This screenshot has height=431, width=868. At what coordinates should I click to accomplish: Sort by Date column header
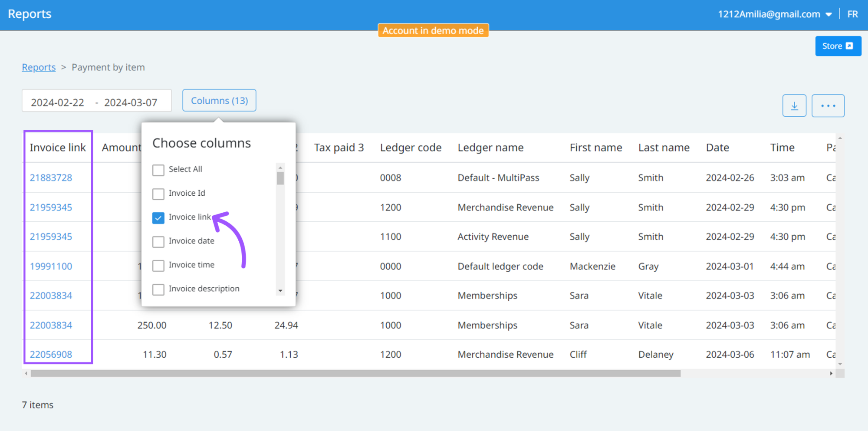[717, 148]
